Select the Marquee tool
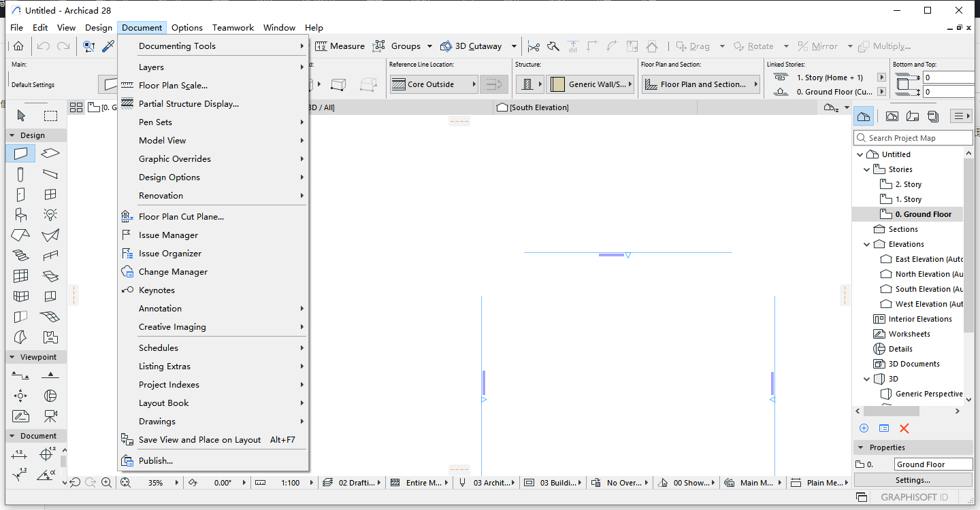This screenshot has width=980, height=510. pyautogui.click(x=50, y=116)
